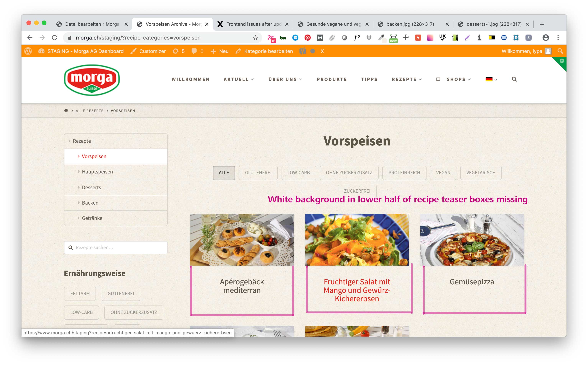Click the Rezepte suchen search field
588x365 pixels.
[116, 247]
